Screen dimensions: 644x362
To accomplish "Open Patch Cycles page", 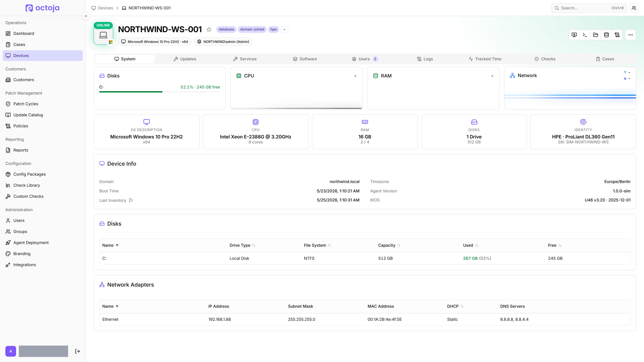I will (43, 104).
